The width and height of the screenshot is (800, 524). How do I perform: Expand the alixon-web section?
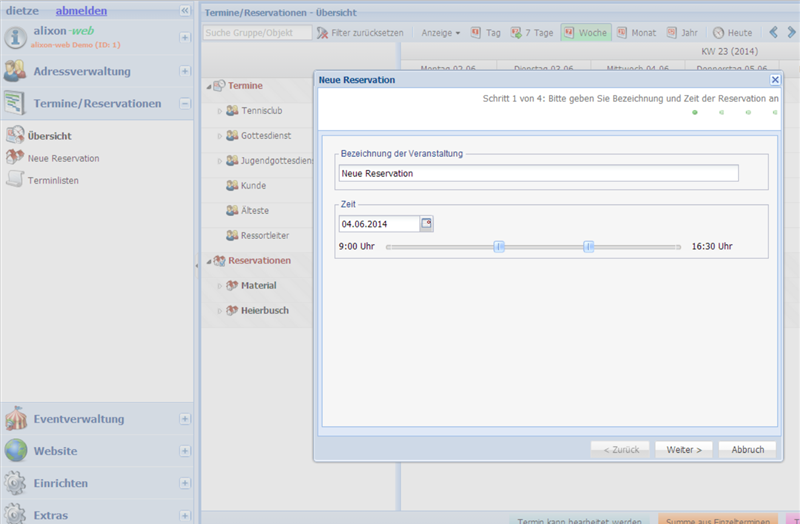tap(185, 37)
